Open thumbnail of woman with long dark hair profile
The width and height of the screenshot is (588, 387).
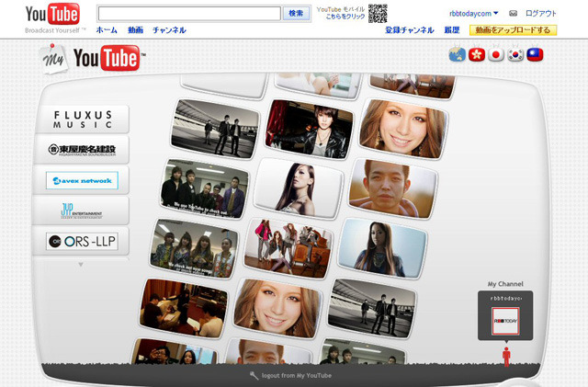click(x=298, y=188)
